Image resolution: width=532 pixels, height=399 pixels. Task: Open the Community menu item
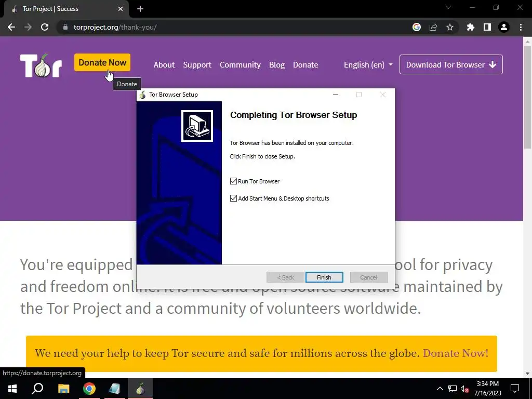tap(240, 65)
